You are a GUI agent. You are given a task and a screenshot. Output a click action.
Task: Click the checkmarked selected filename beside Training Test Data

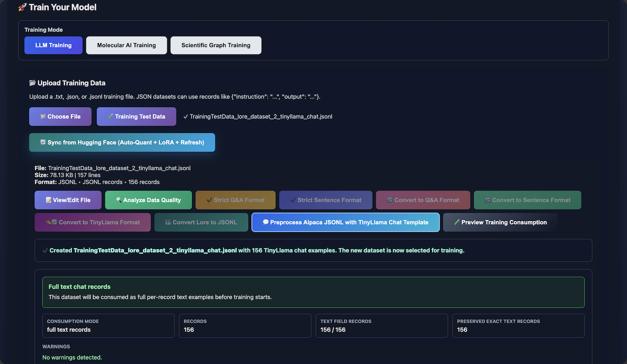coord(258,117)
